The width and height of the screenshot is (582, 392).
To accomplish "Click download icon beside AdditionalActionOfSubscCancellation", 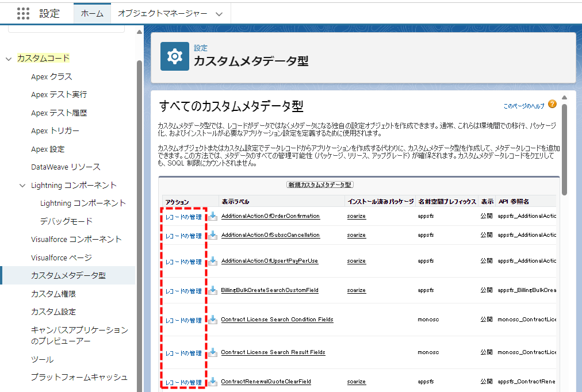I will (x=213, y=235).
